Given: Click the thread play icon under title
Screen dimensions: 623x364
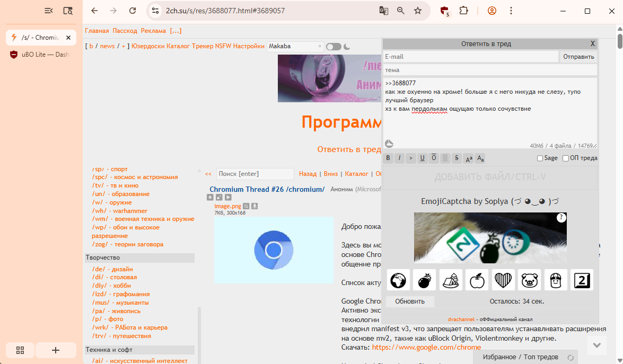Looking at the screenshot, I should click(x=228, y=197).
